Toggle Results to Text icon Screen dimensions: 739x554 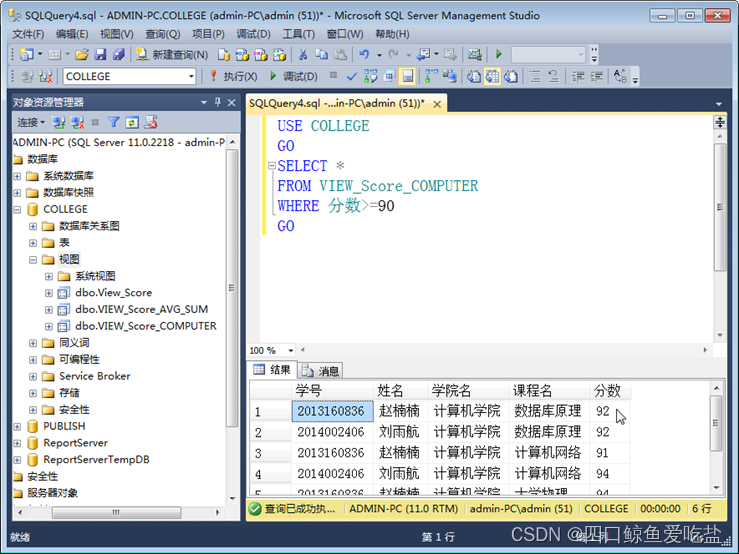pyautogui.click(x=474, y=76)
